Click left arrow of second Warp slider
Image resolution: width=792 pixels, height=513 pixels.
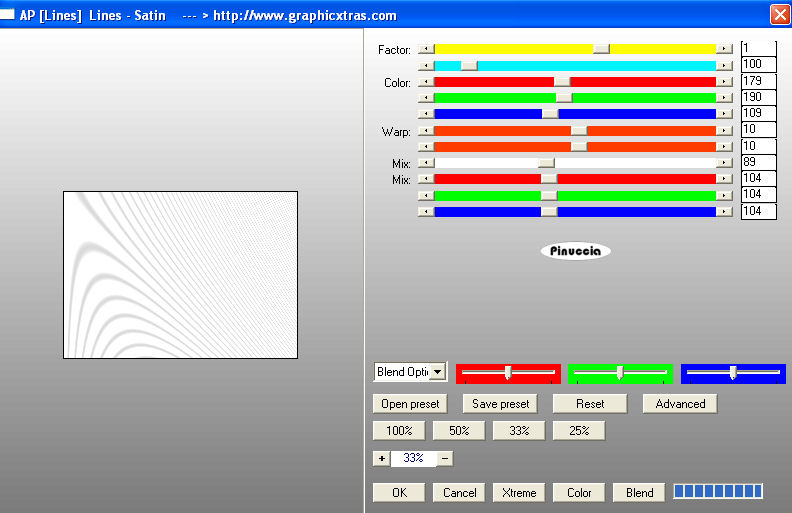426,146
